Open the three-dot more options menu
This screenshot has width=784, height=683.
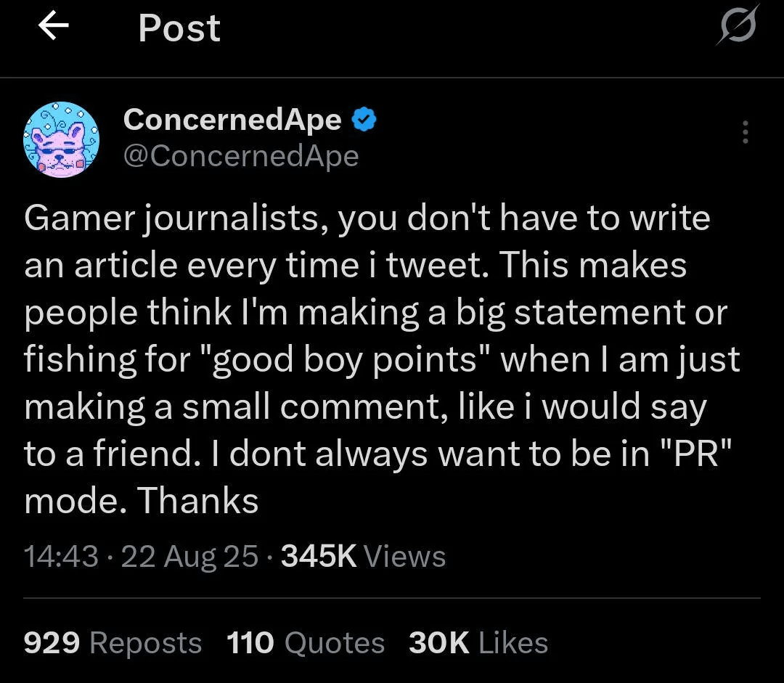pyautogui.click(x=745, y=133)
